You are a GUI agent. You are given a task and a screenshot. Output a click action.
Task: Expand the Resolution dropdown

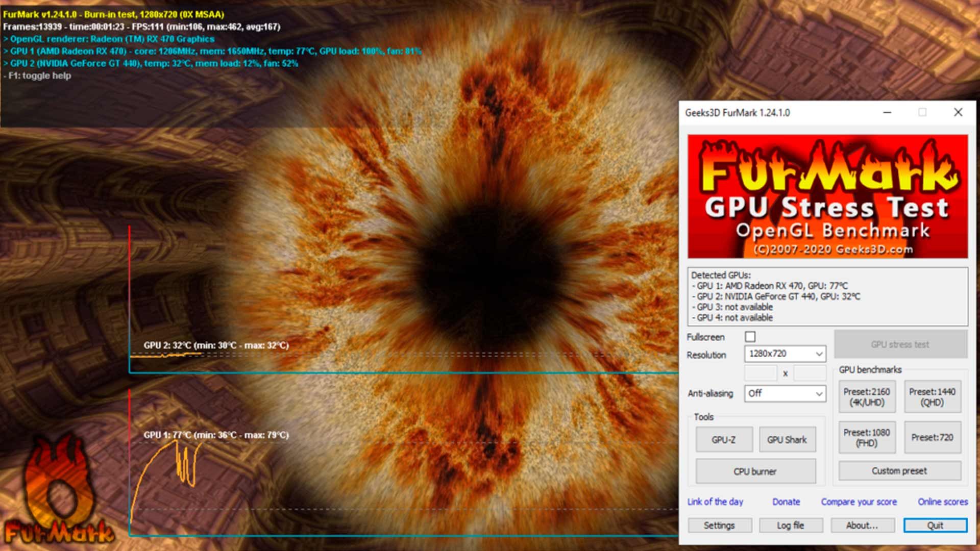click(x=785, y=354)
